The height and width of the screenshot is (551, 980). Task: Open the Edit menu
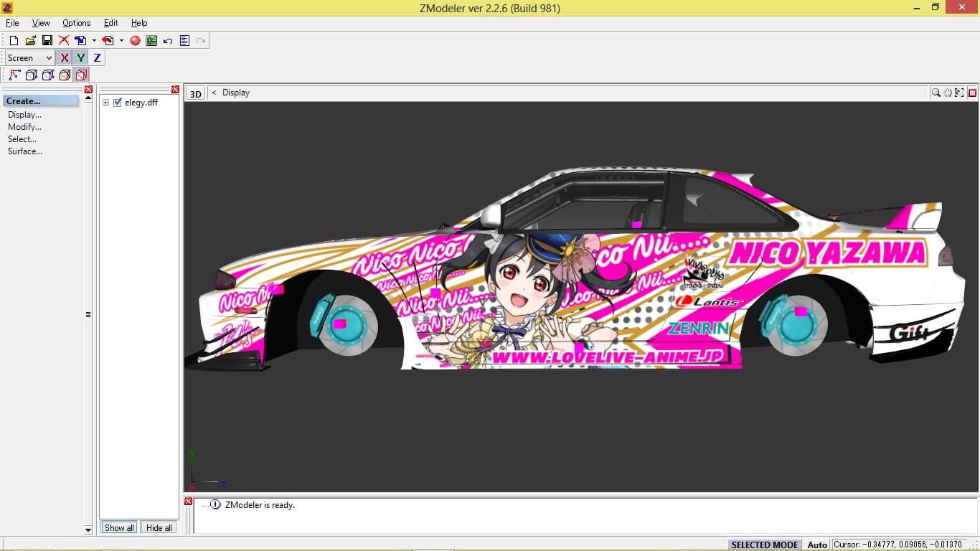point(110,23)
